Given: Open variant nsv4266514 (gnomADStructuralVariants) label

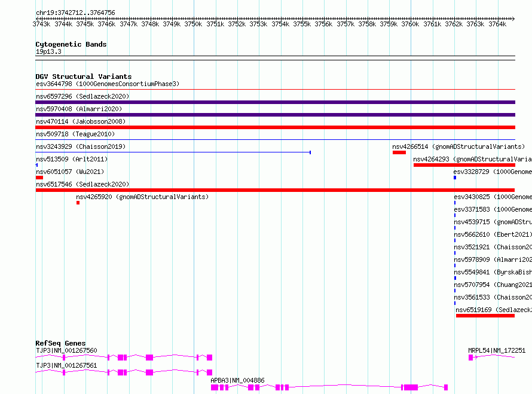Looking at the screenshot, I should (x=458, y=146).
